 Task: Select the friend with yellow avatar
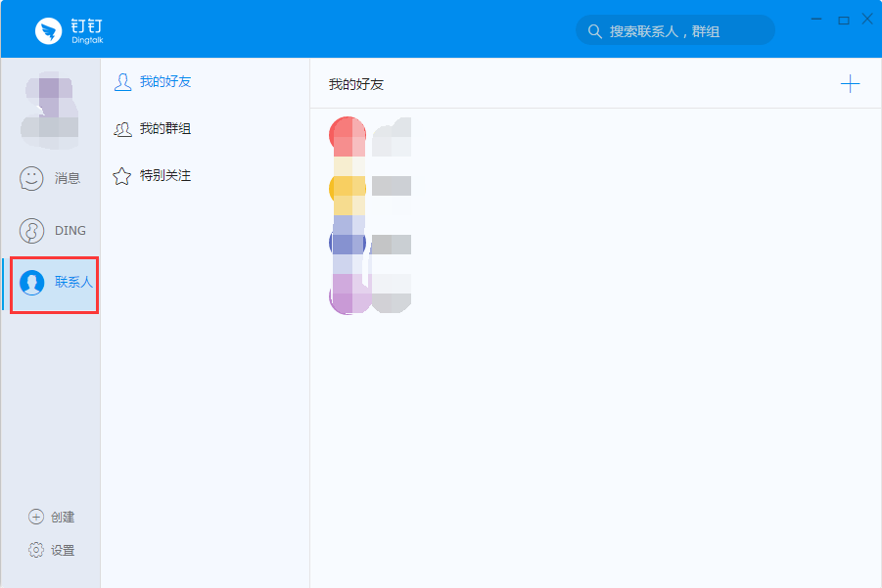[x=348, y=189]
